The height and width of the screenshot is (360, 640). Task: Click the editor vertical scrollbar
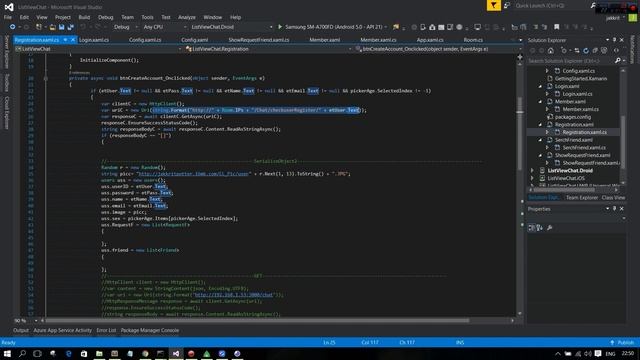pos(520,188)
